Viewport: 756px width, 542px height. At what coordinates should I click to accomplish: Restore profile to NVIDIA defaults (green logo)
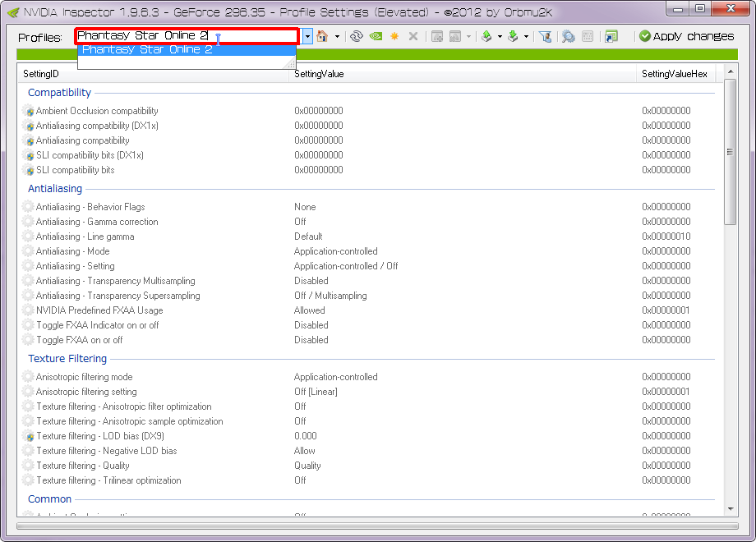pyautogui.click(x=376, y=36)
